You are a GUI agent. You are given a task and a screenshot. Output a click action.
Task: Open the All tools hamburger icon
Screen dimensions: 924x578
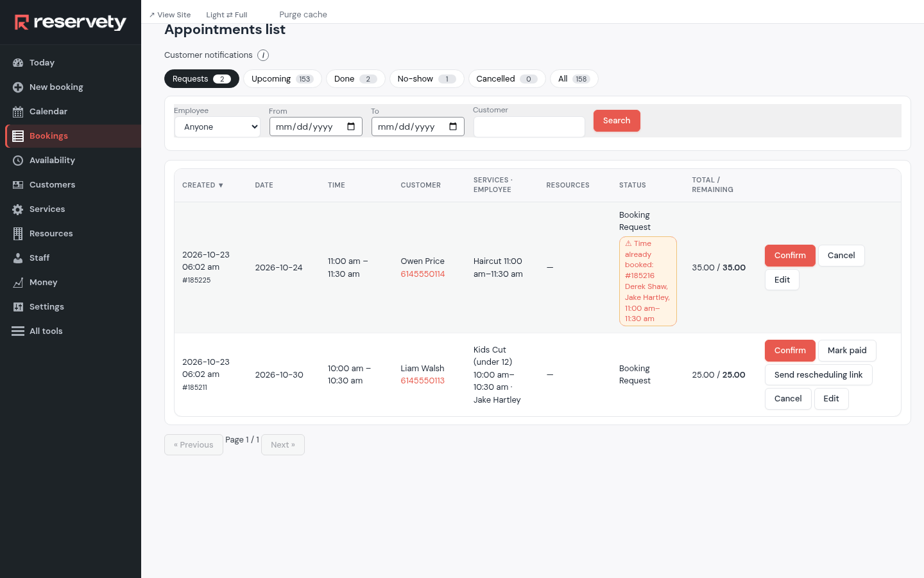point(18,331)
